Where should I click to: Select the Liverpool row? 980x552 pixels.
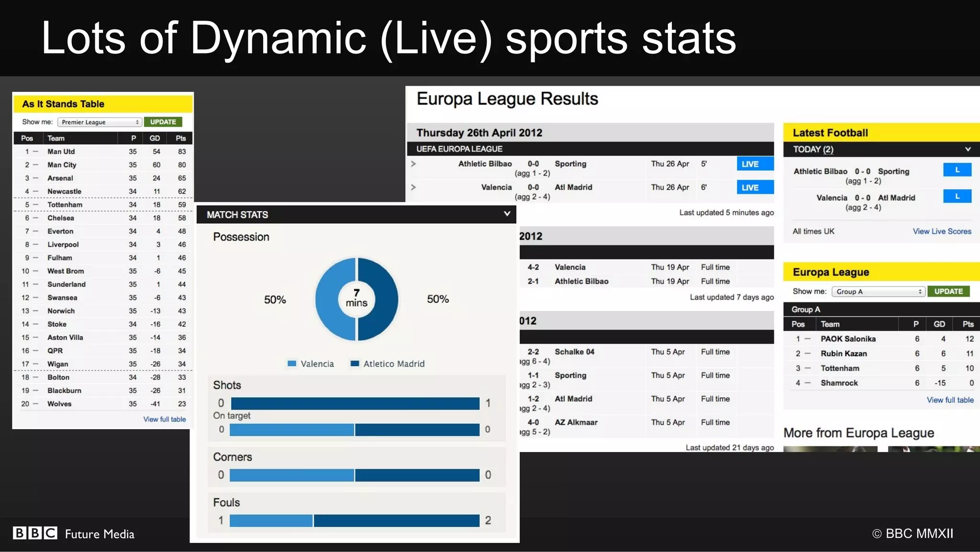click(103, 244)
